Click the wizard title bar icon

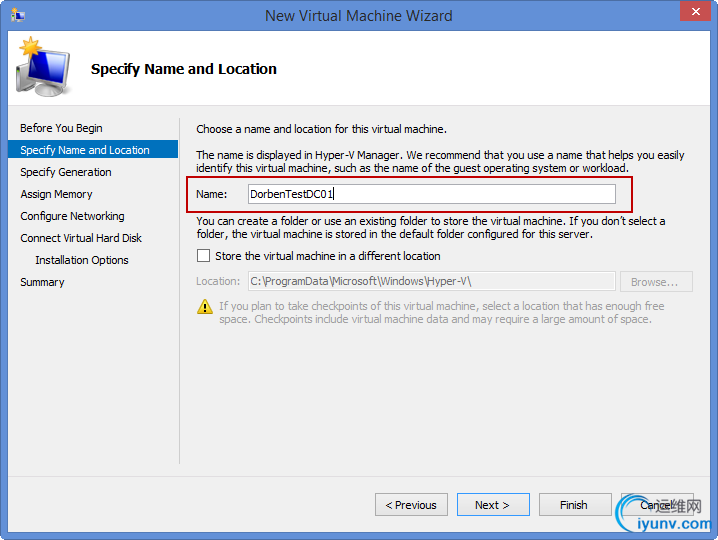(18, 15)
